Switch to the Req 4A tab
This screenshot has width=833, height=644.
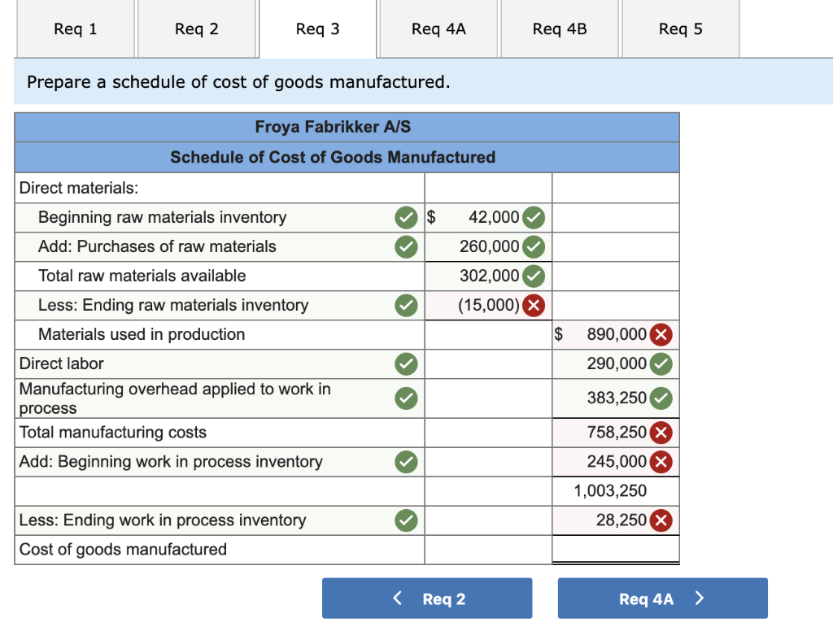coord(438,28)
